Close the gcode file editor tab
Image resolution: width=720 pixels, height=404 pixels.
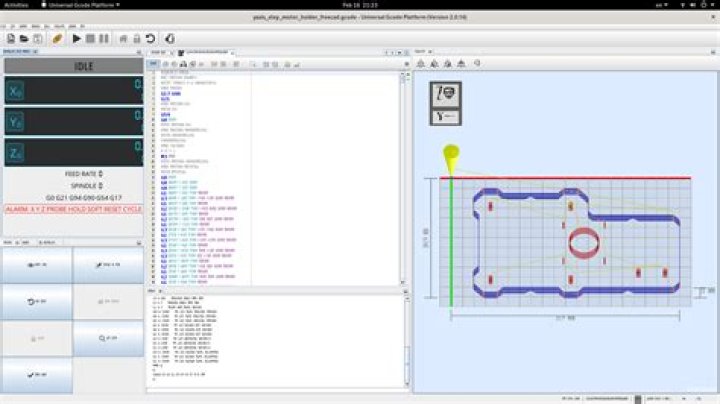(232, 52)
